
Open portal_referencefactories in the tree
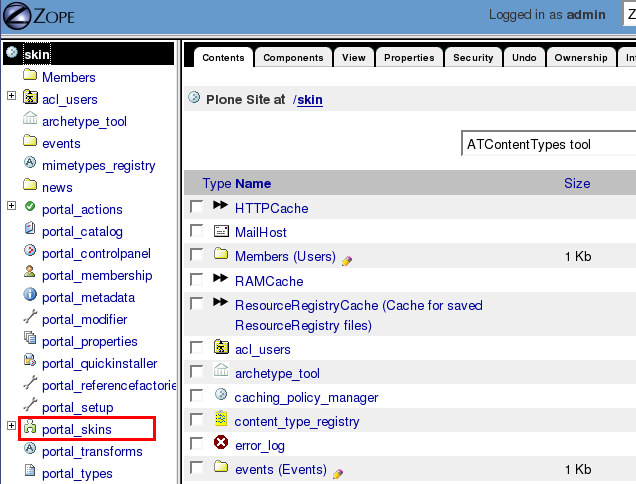tap(109, 385)
